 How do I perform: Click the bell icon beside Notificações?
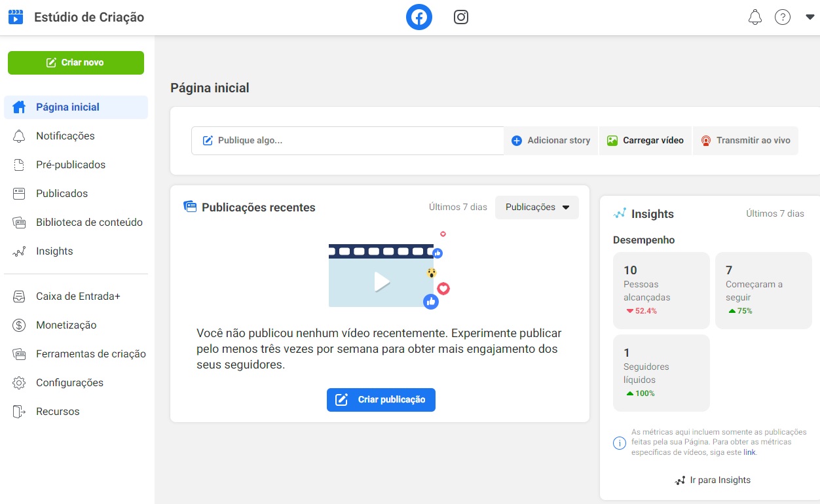(19, 136)
